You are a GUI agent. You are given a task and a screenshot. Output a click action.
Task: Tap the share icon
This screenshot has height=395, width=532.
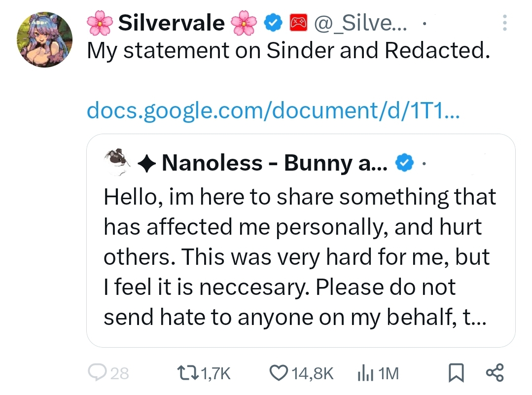495,374
